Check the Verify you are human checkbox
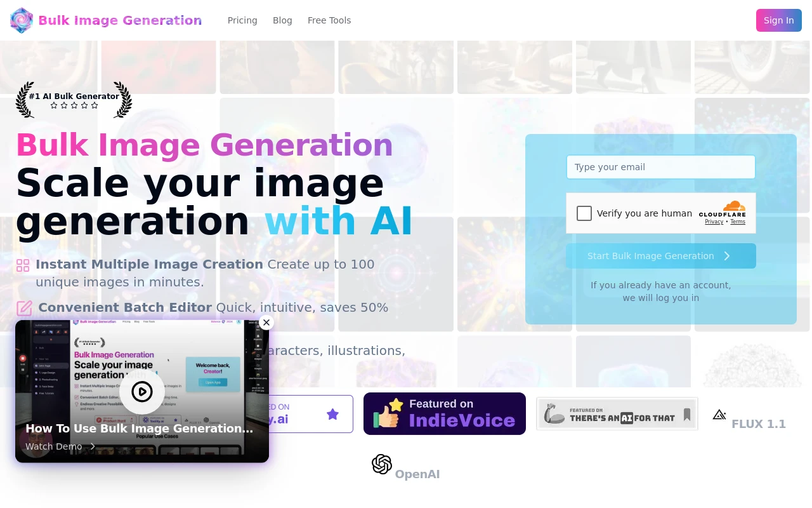The image size is (812, 508). click(x=584, y=213)
